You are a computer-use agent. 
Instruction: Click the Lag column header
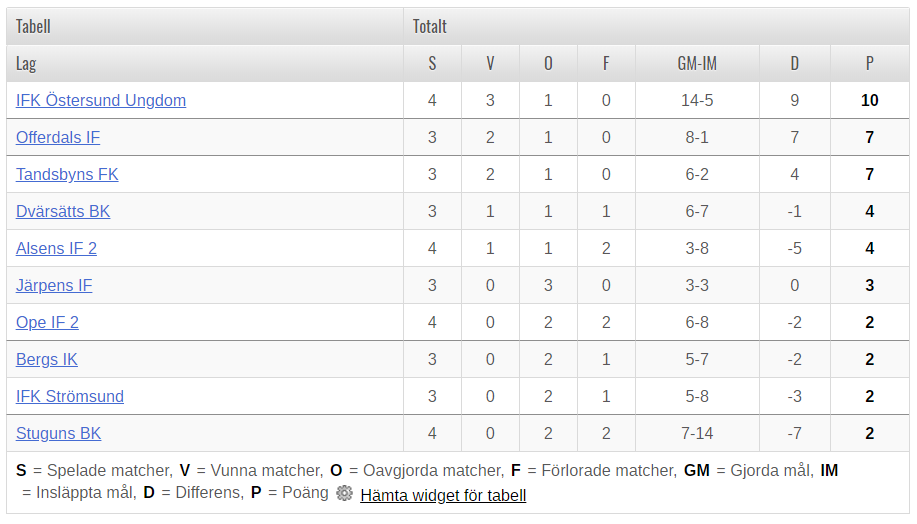(26, 63)
